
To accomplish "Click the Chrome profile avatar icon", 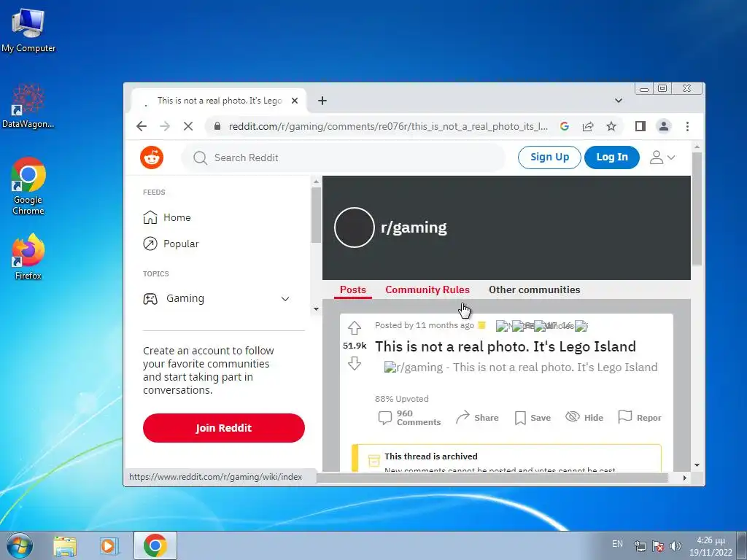I will [x=664, y=126].
